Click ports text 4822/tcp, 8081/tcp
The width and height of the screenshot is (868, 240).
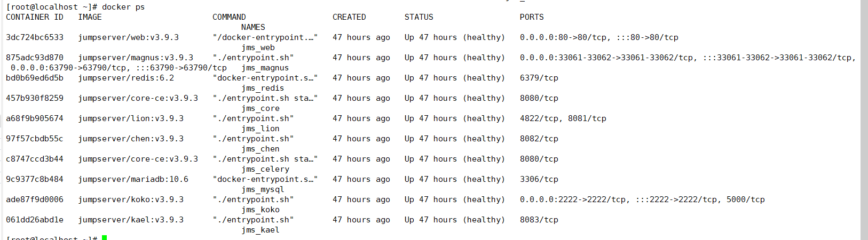[563, 118]
